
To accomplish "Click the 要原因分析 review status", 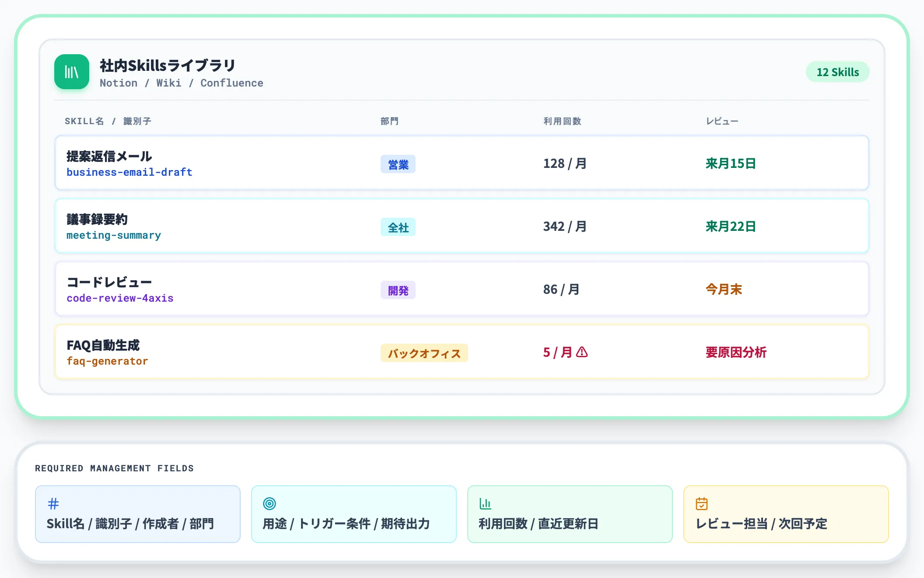I will point(736,352).
